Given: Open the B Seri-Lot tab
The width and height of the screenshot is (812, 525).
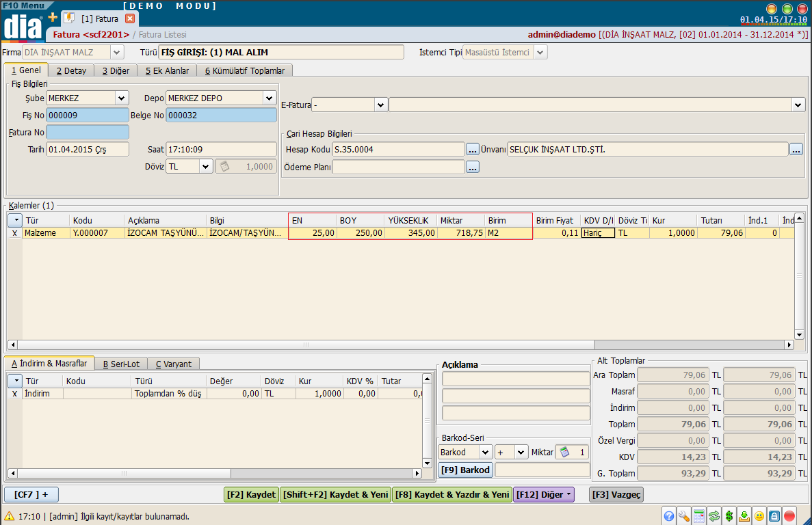Looking at the screenshot, I should 121,364.
